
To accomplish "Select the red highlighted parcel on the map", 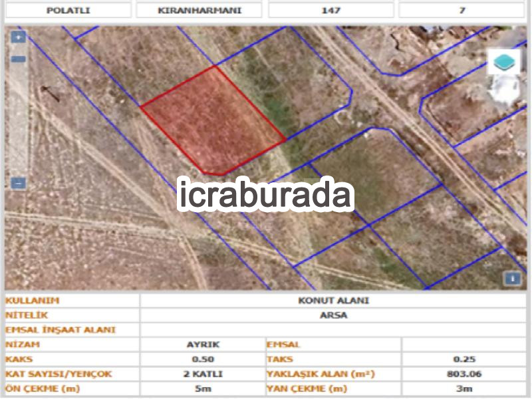I will point(213,122).
